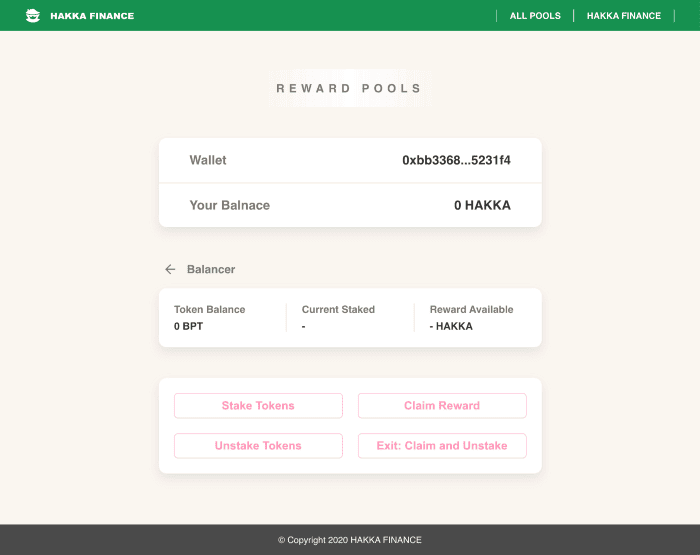
Task: Click the REWARD POOLS page heading
Action: 349,88
